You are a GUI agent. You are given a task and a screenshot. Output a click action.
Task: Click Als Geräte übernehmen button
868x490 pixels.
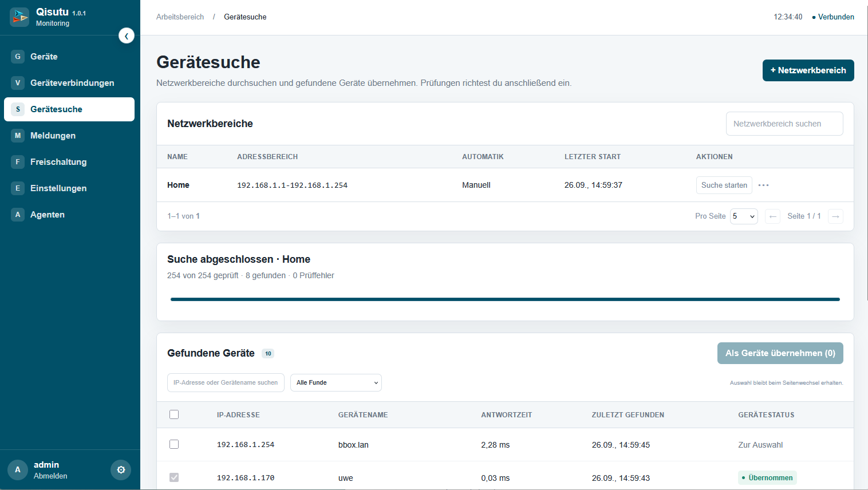(780, 353)
